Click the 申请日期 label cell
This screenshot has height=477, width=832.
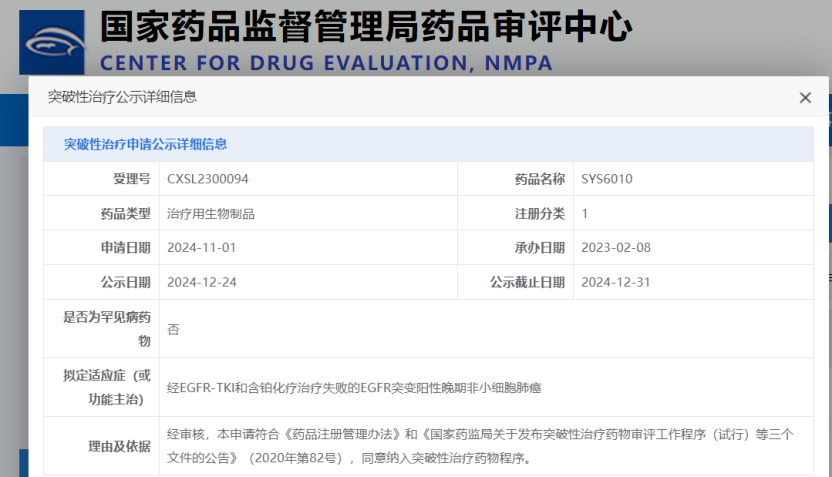(x=101, y=248)
